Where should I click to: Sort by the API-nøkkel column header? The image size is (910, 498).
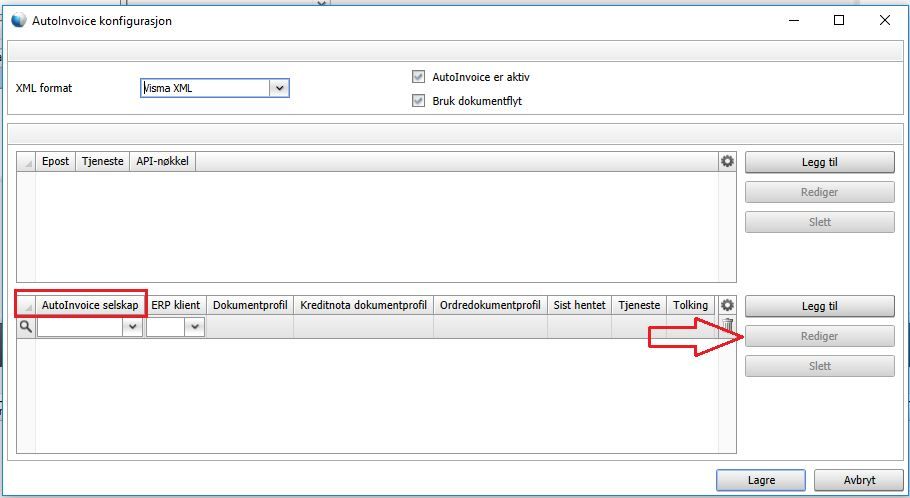click(x=162, y=161)
